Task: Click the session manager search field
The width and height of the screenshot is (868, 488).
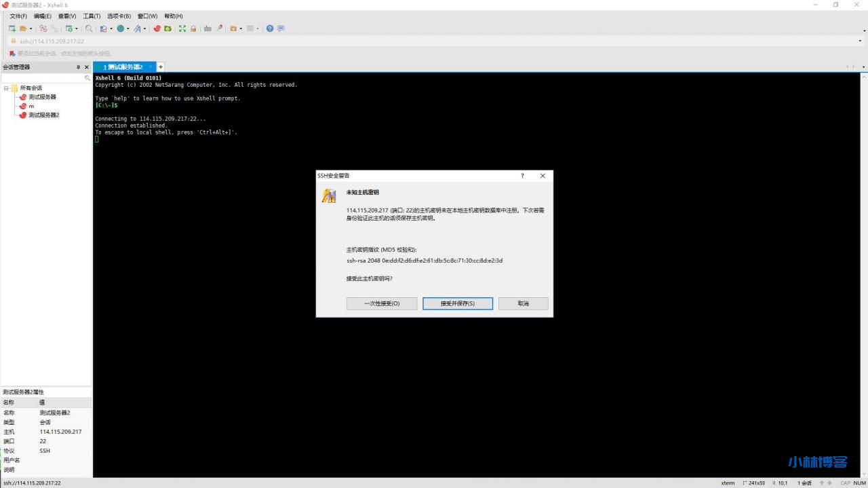Action: pos(43,78)
